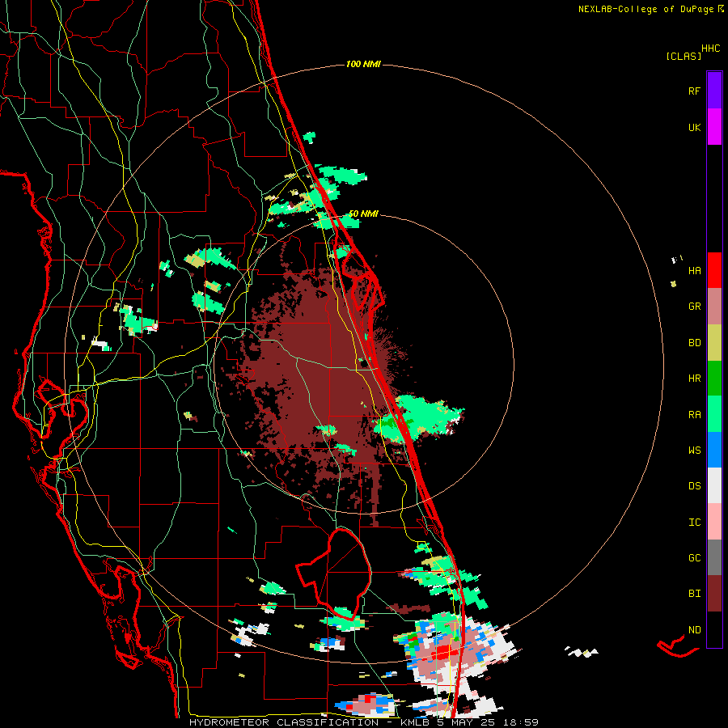
Task: Click the 'HHC' product label
Action: 711,49
